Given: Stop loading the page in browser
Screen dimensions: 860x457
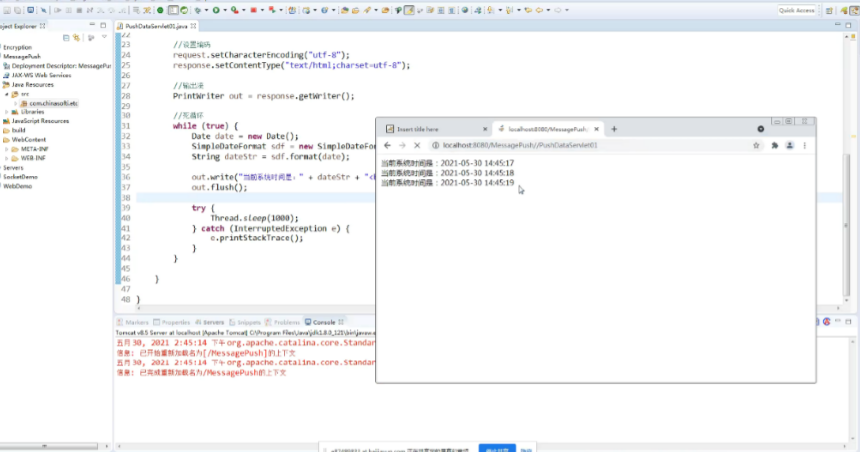Looking at the screenshot, I should tap(417, 145).
